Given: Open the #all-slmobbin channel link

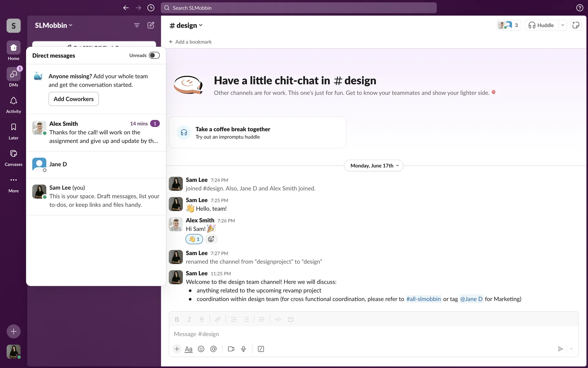Looking at the screenshot, I should click(x=423, y=299).
